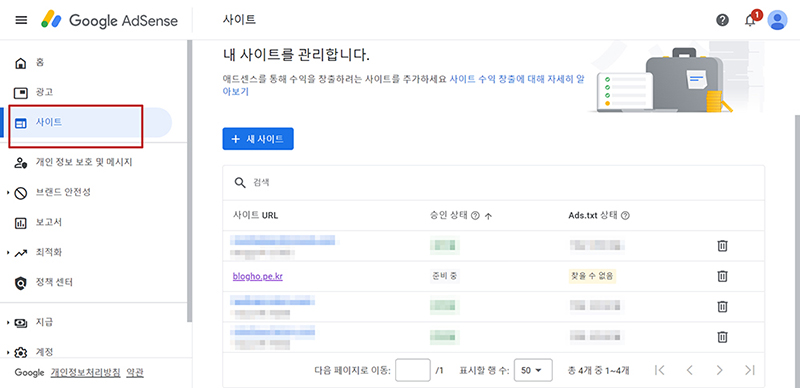Click the 찾을 수 없음 ads.txt status

tap(592, 276)
